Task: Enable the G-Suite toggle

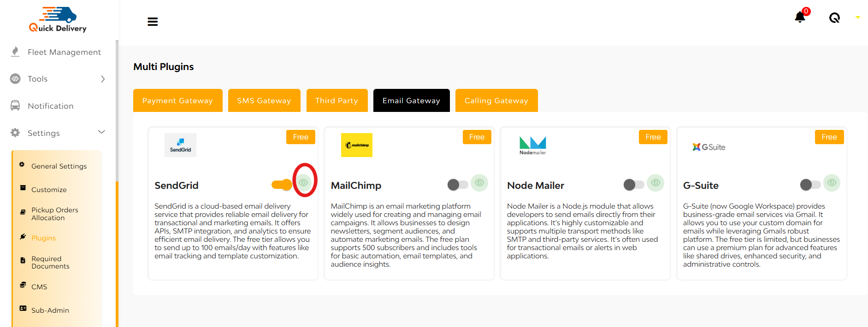Action: (x=810, y=185)
